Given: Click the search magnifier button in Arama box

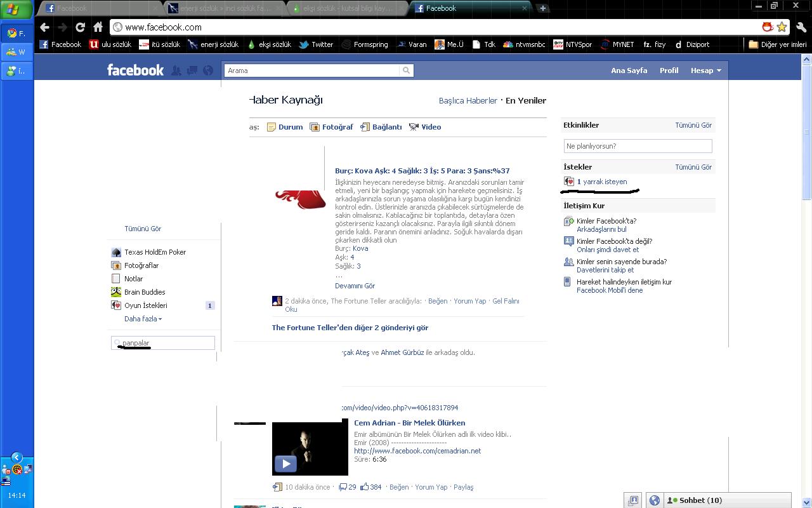Looking at the screenshot, I should 407,70.
